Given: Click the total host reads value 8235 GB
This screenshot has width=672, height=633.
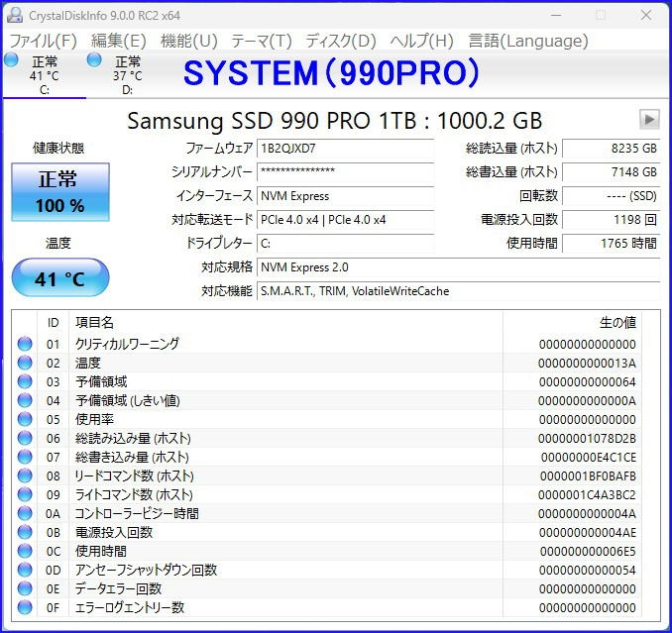Looking at the screenshot, I should pyautogui.click(x=612, y=149).
